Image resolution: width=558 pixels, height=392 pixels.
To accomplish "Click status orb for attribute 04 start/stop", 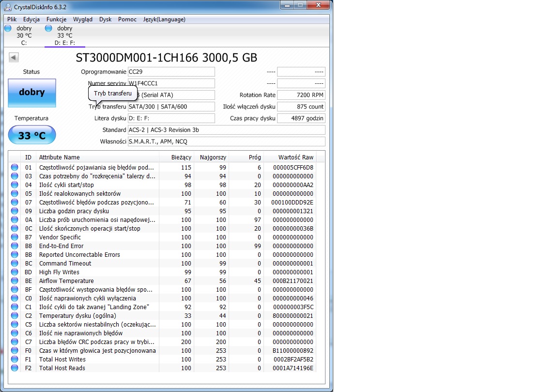I will (x=15, y=185).
